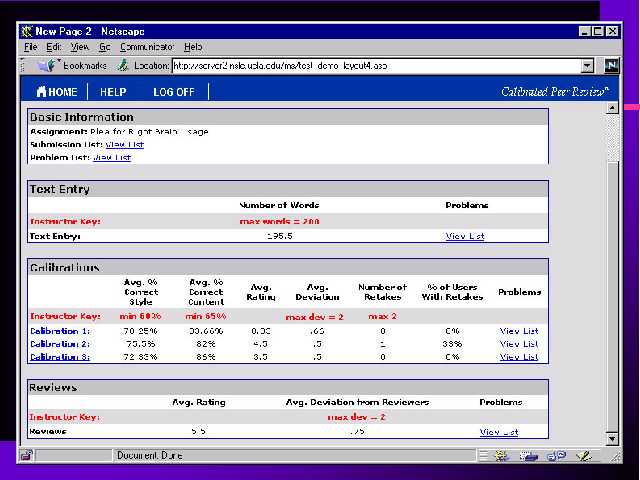Click the page proxy icon beside Location
This screenshot has width=640, height=480.
123,65
